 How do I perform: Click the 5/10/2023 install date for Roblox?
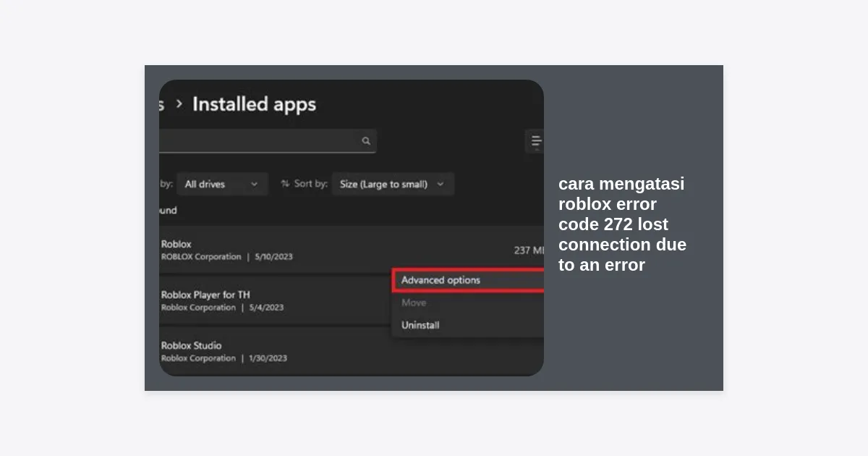coord(273,257)
